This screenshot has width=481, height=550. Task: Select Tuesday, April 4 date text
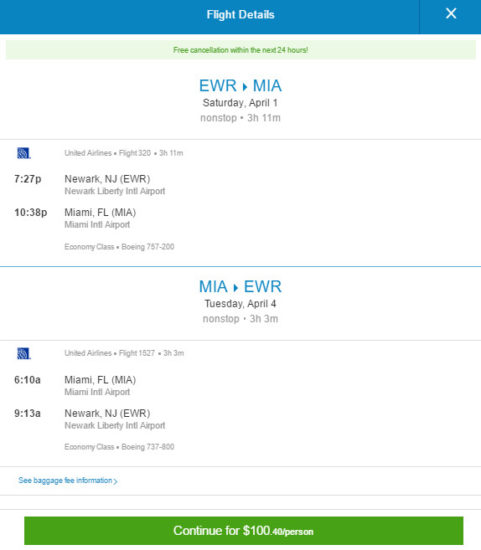pyautogui.click(x=240, y=304)
